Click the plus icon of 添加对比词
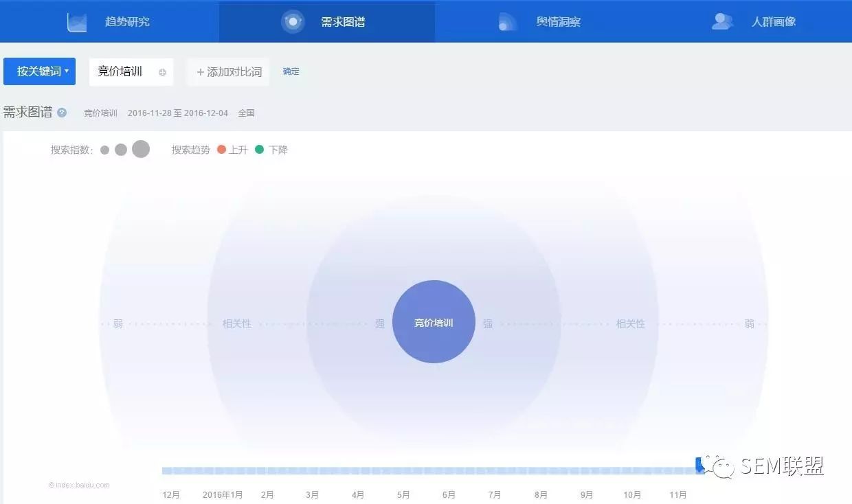The width and height of the screenshot is (852, 504). [x=201, y=72]
